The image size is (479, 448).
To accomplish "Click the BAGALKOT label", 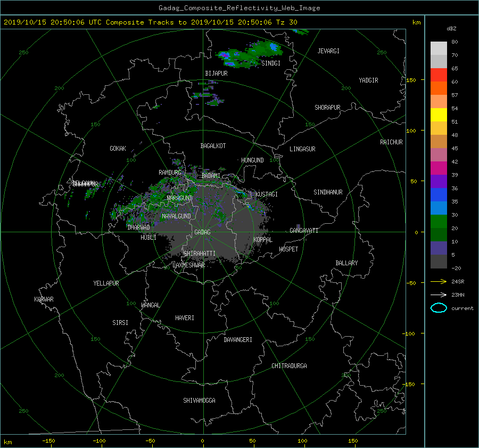I will pos(213,146).
